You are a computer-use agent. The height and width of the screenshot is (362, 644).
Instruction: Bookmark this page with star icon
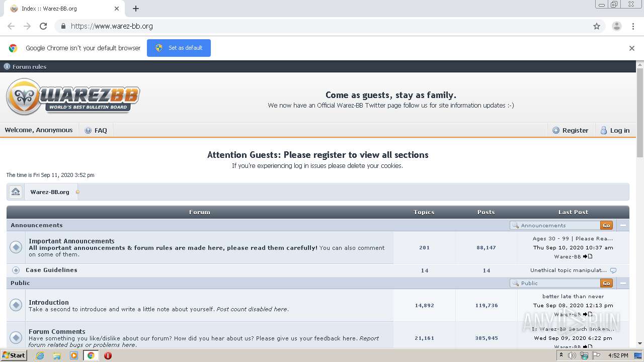[x=597, y=26]
